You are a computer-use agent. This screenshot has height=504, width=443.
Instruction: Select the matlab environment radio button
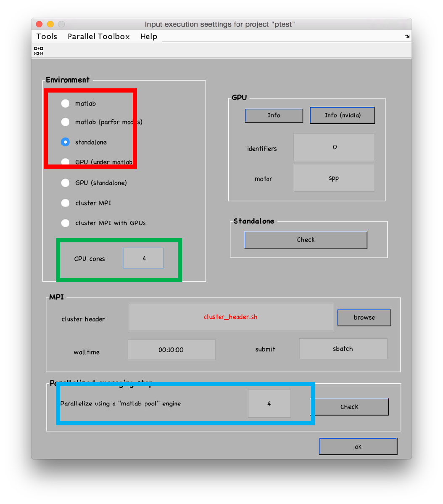65,103
